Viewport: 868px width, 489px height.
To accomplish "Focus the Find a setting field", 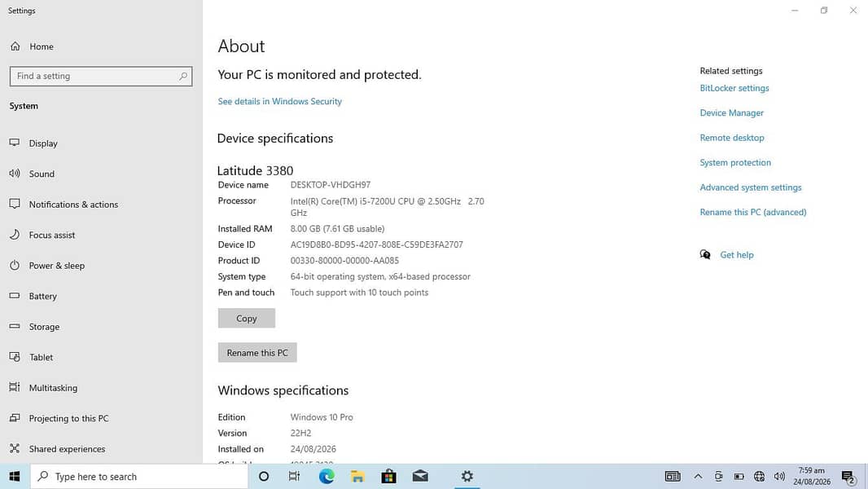I will tap(101, 76).
